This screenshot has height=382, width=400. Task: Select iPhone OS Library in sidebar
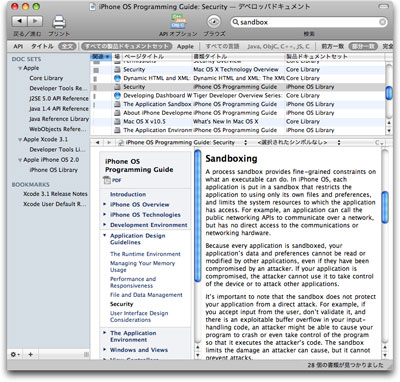[53, 170]
